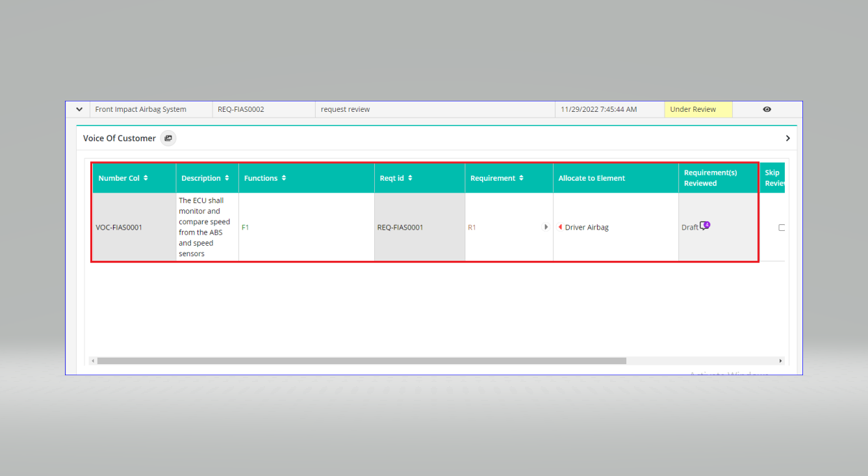Image resolution: width=868 pixels, height=476 pixels.
Task: Sort by Functions column
Action: [x=284, y=178]
